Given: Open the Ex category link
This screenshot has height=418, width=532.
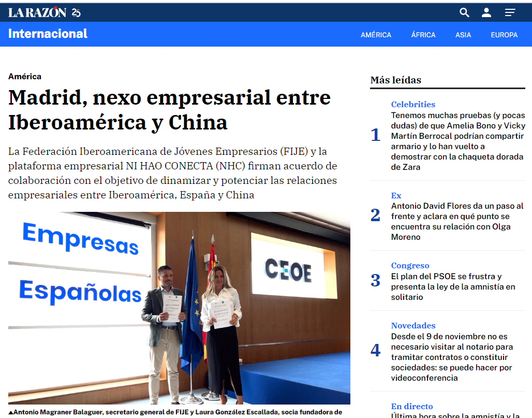Looking at the screenshot, I should 396,195.
